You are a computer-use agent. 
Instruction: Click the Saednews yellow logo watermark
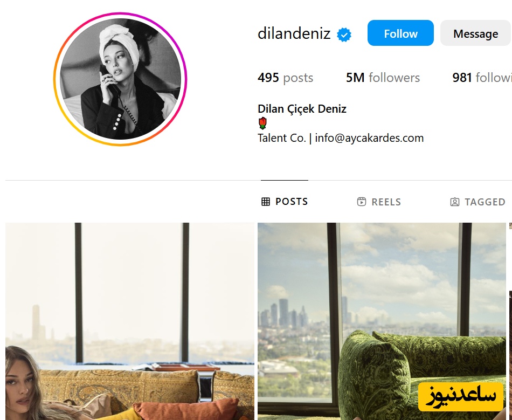[461, 397]
